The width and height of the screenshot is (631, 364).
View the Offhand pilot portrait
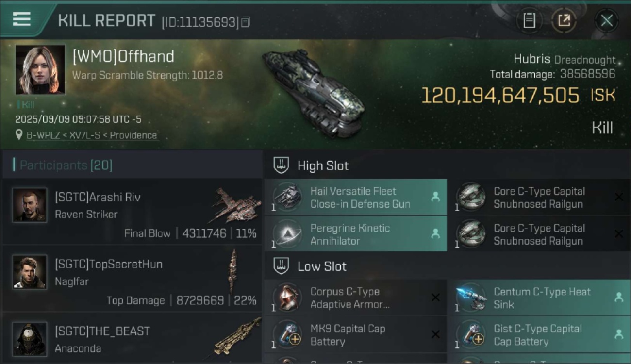click(40, 69)
